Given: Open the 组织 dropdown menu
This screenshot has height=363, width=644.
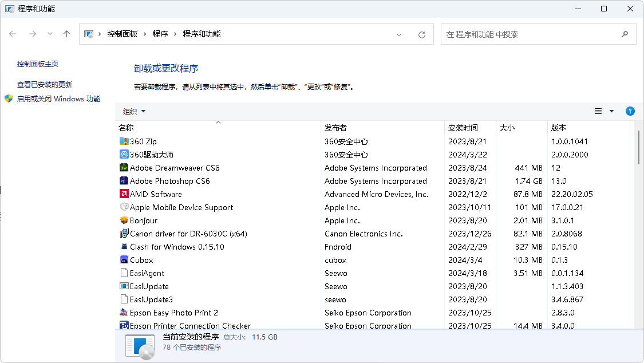Looking at the screenshot, I should coord(135,111).
